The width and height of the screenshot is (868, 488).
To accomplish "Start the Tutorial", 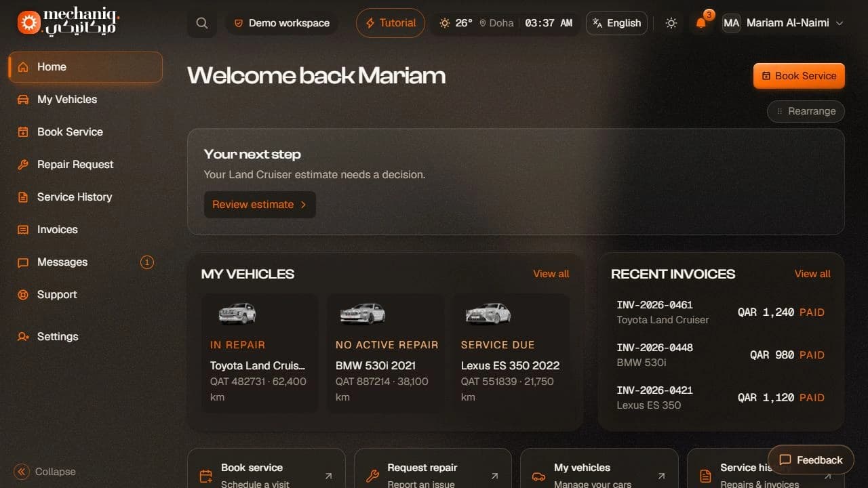I will pos(391,23).
